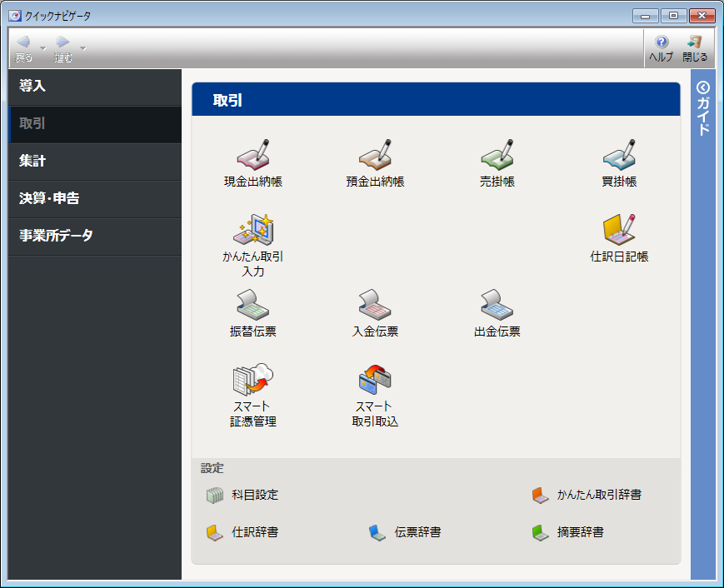Select the 導入 sidebar category
Screen dimensions: 724x588
point(95,87)
